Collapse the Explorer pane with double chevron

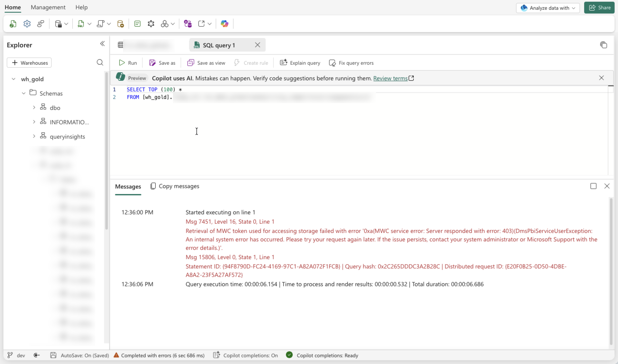[103, 44]
